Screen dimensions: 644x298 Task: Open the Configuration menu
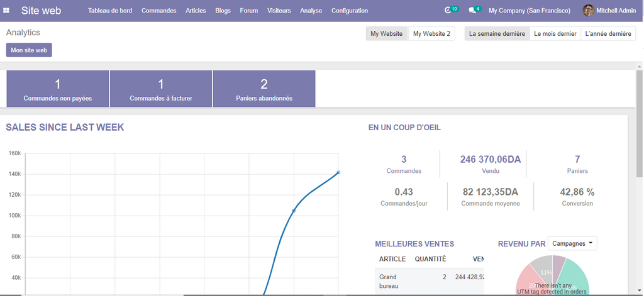[350, 11]
